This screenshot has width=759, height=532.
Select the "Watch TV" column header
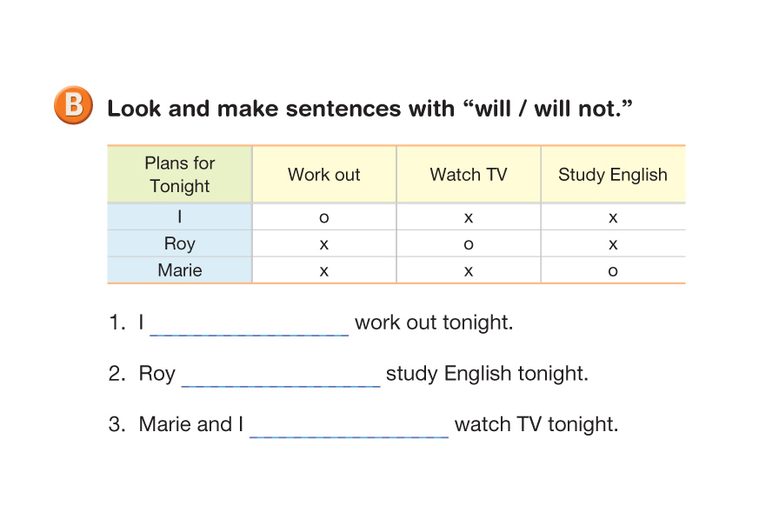pyautogui.click(x=468, y=175)
